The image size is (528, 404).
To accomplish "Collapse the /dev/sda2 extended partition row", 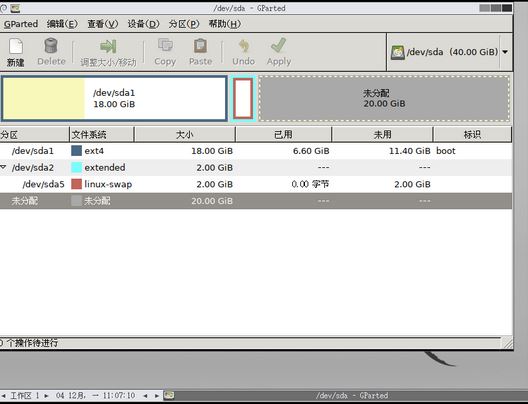I will (3, 167).
